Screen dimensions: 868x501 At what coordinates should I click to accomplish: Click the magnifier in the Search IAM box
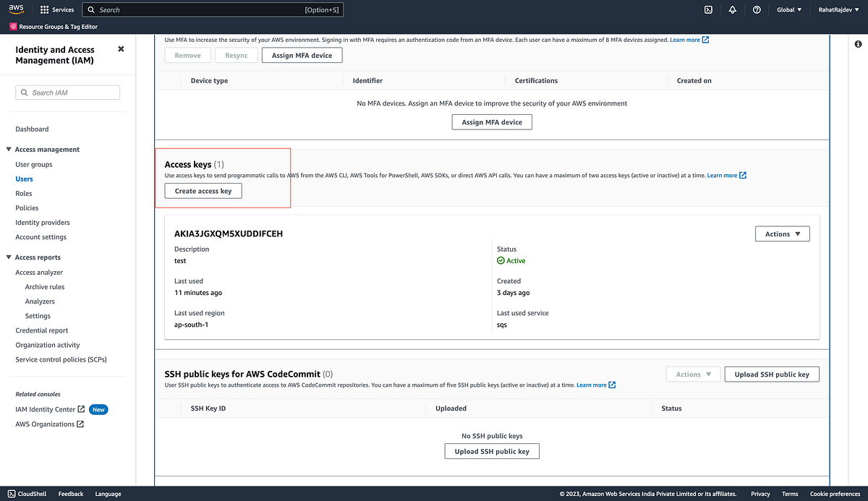click(x=22, y=92)
